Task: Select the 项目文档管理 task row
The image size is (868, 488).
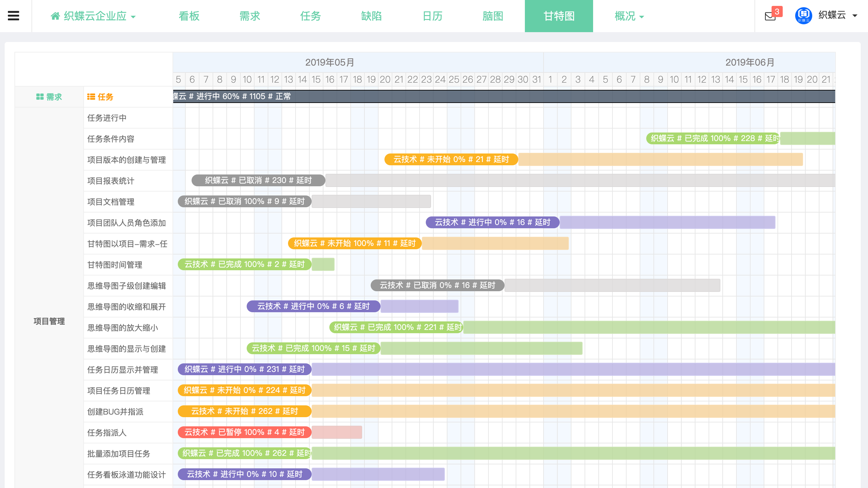Action: [x=128, y=202]
